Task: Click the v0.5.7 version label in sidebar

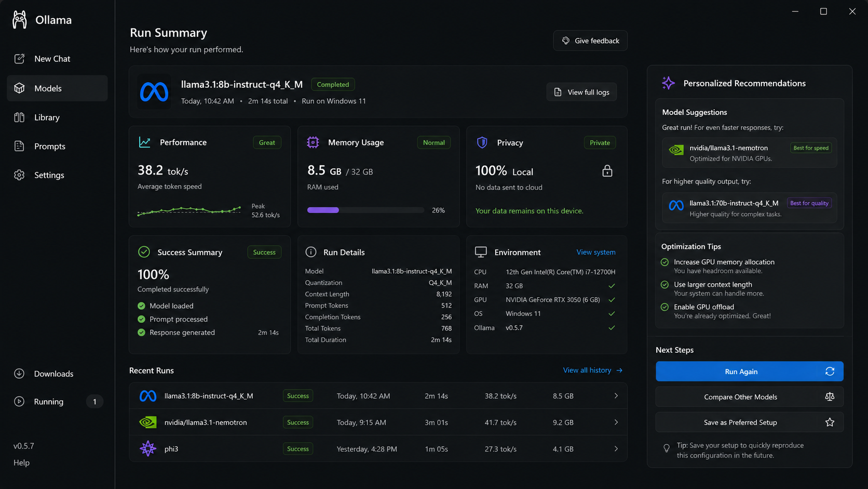Action: pos(24,446)
